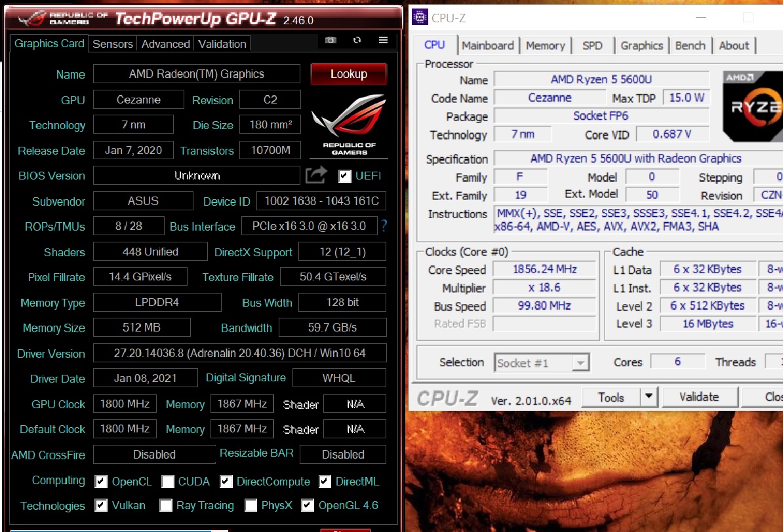This screenshot has width=783, height=532.
Task: Click the Bus Interface question mark
Action: click(x=384, y=226)
